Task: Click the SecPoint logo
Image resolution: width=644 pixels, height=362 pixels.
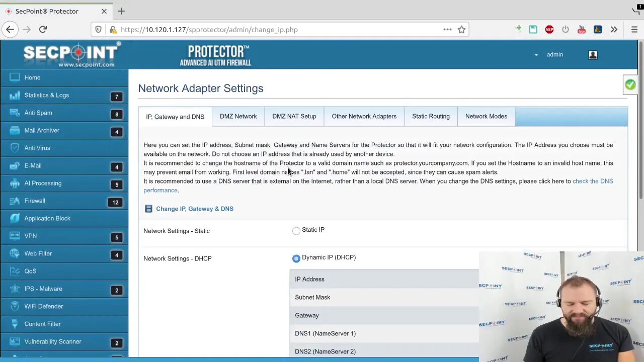Action: tap(72, 55)
